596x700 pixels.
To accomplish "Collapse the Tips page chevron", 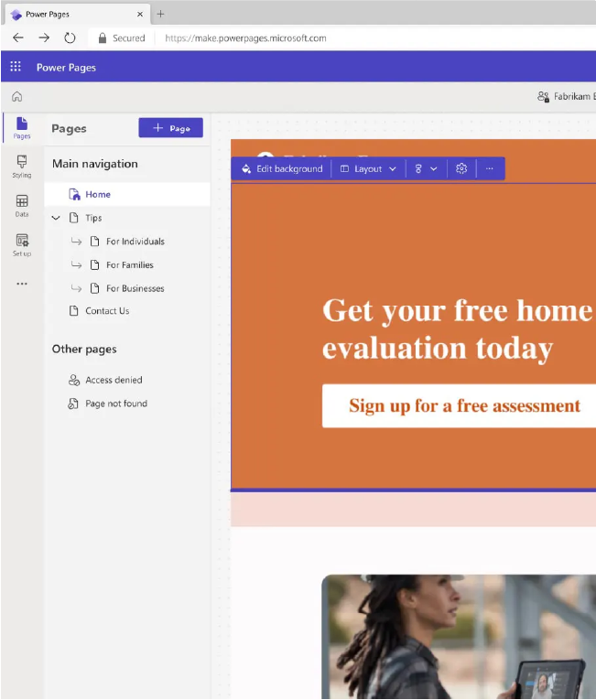I will coord(56,218).
